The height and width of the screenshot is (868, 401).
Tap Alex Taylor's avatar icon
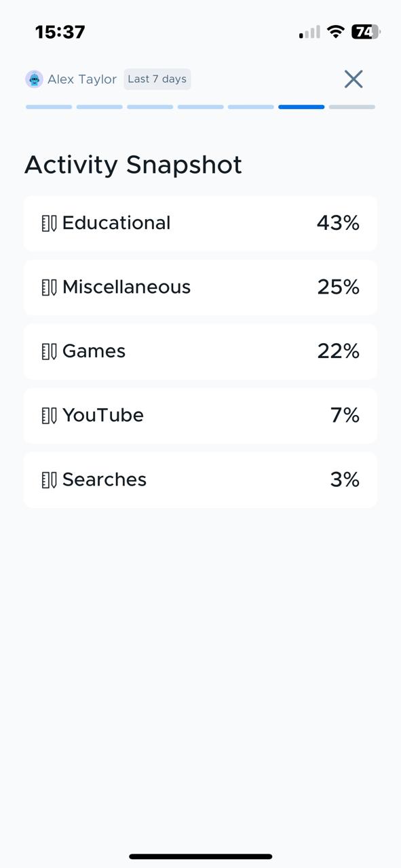click(x=34, y=79)
